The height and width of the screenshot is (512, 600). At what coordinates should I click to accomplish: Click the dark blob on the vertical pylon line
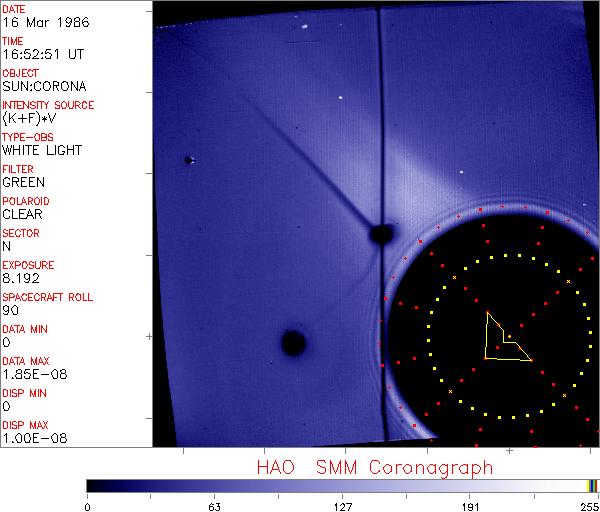click(x=381, y=234)
